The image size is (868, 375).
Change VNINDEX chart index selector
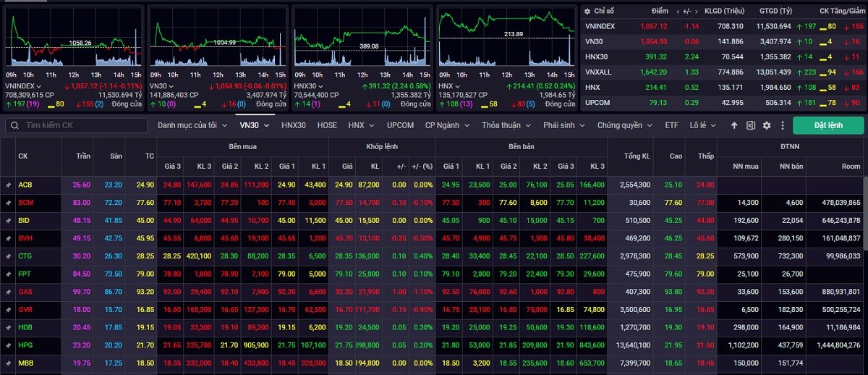pyautogui.click(x=24, y=86)
